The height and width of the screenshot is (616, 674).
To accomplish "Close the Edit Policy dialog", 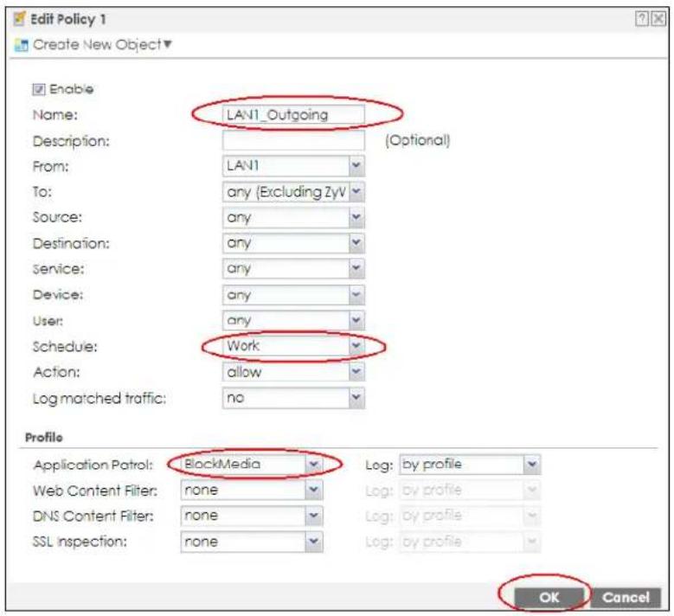I will [658, 19].
